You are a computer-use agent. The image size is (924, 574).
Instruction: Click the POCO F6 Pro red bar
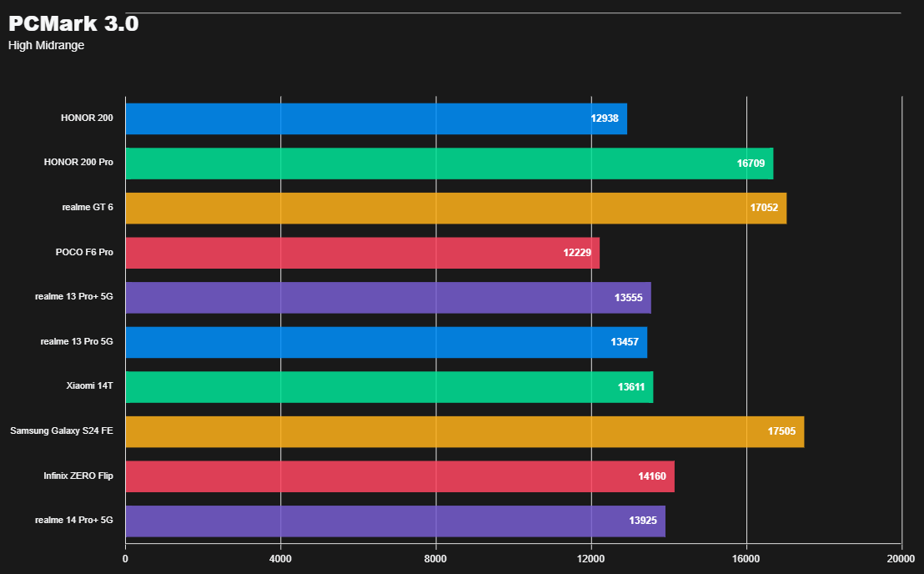362,253
